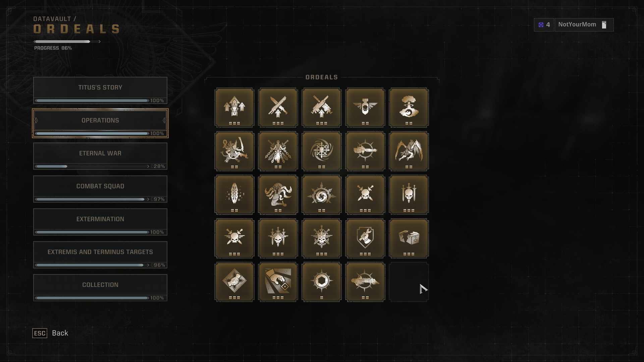This screenshot has height=362, width=644.
Task: Open the skull with two swords ordeal
Action: point(409,195)
